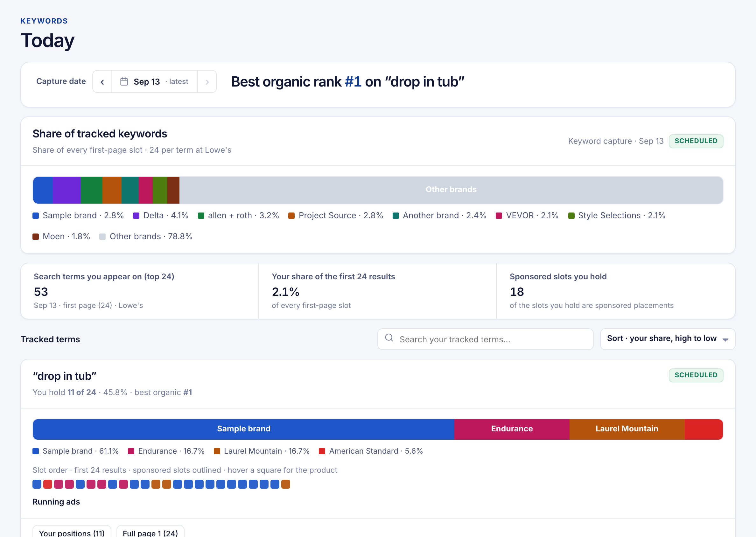The height and width of the screenshot is (537, 756).
Task: Click the Delta purple bar segment
Action: (66, 190)
